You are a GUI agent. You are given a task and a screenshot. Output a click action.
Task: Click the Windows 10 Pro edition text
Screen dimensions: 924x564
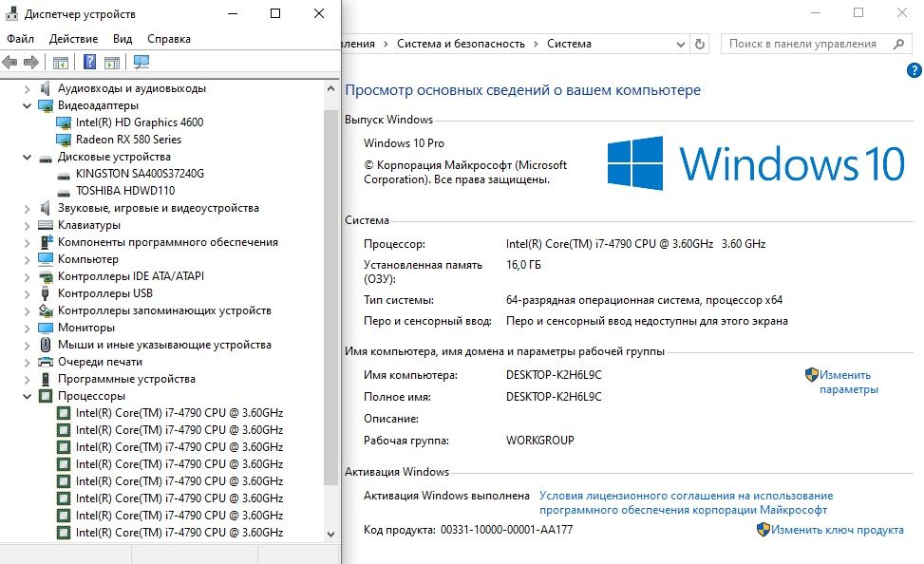(x=404, y=143)
